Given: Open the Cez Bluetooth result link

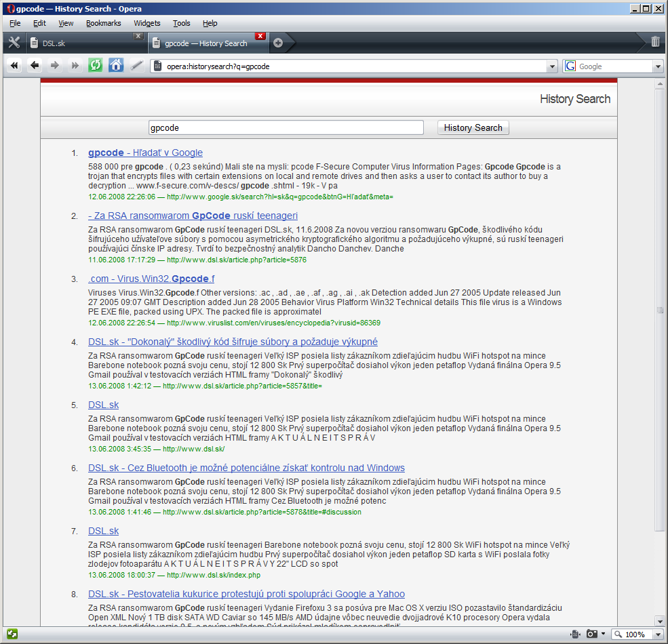Looking at the screenshot, I should 246,468.
